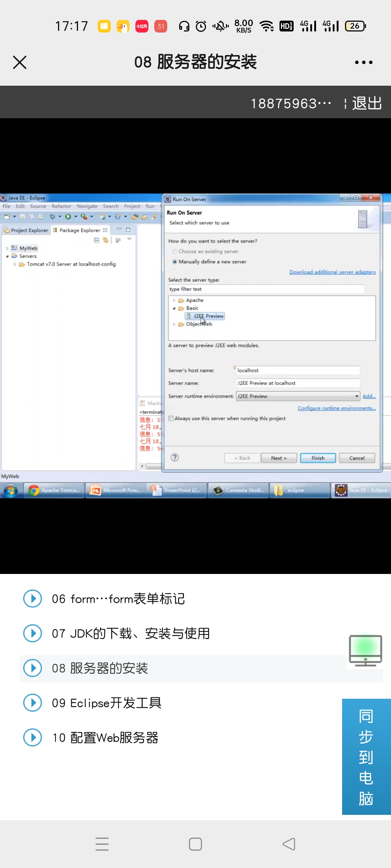Tap play icon for 09 Eclipse lesson

[x=33, y=703]
